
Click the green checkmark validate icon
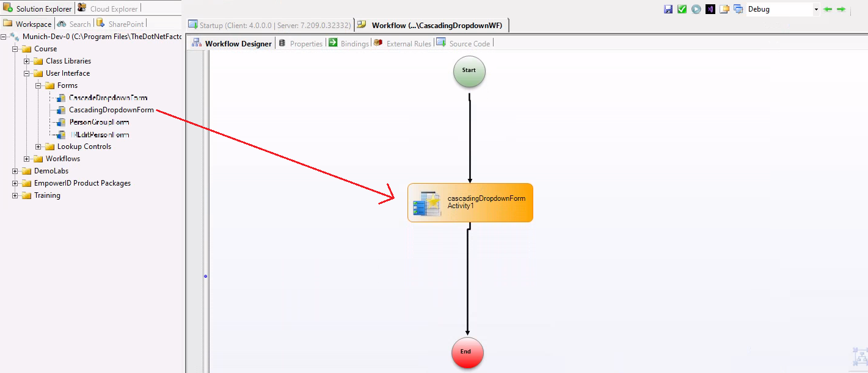[682, 9]
